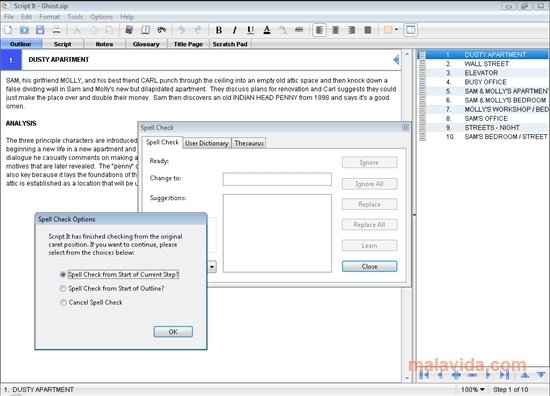
Task: Jump to the first step
Action: coord(424,375)
